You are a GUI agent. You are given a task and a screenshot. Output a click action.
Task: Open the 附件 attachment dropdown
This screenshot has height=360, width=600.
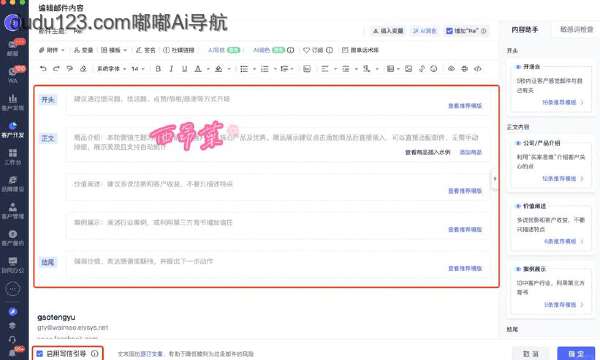[52, 50]
